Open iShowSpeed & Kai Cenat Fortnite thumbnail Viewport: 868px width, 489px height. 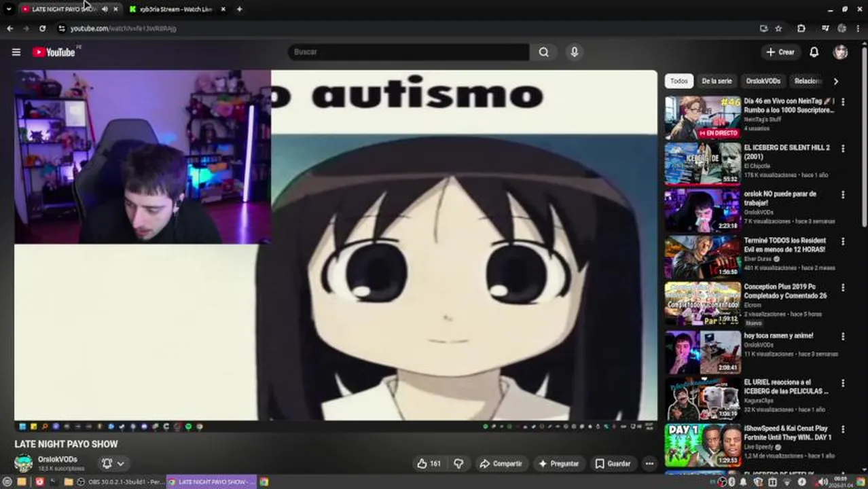(x=703, y=446)
